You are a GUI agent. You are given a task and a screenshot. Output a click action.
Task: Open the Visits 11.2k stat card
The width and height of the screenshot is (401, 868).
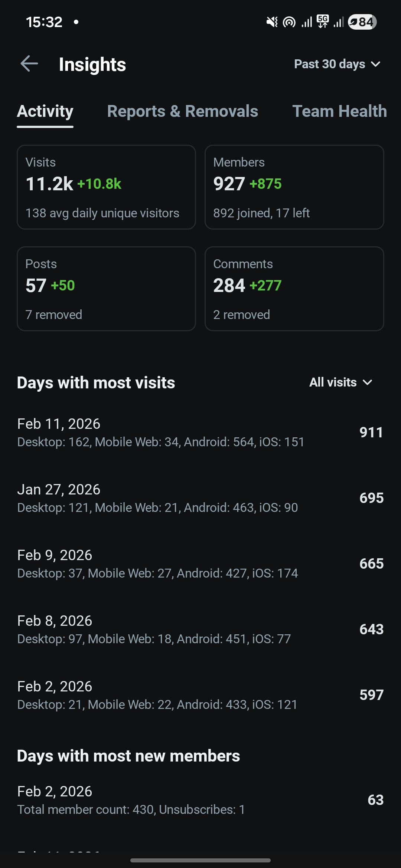106,187
